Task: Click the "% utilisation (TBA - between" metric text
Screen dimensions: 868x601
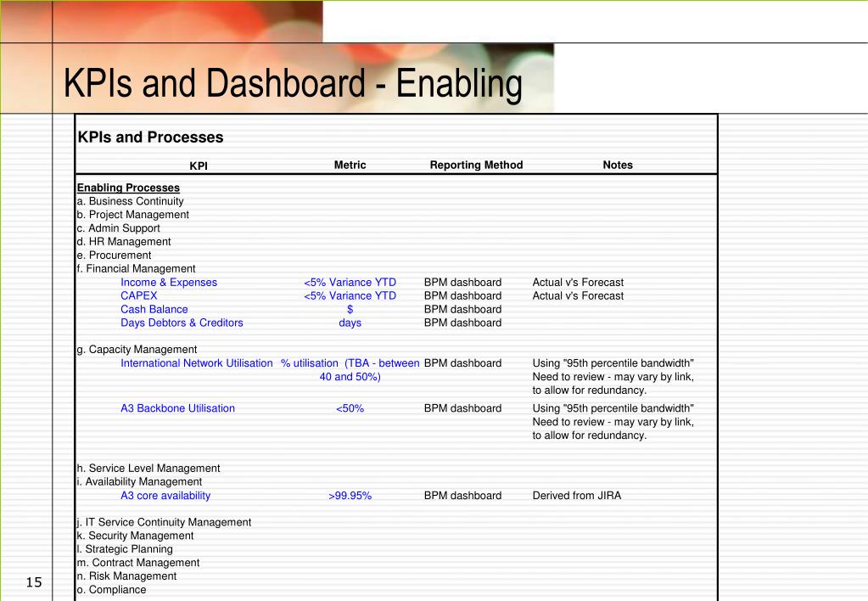Action: [x=350, y=362]
